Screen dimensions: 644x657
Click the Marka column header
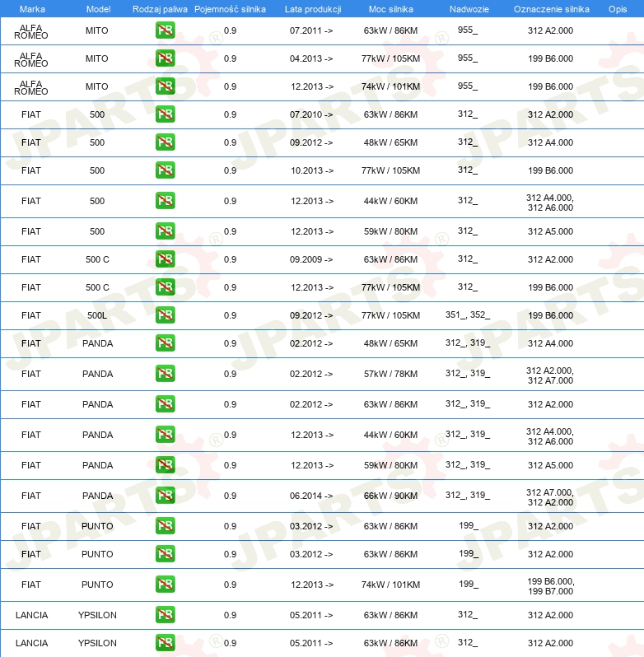click(32, 9)
